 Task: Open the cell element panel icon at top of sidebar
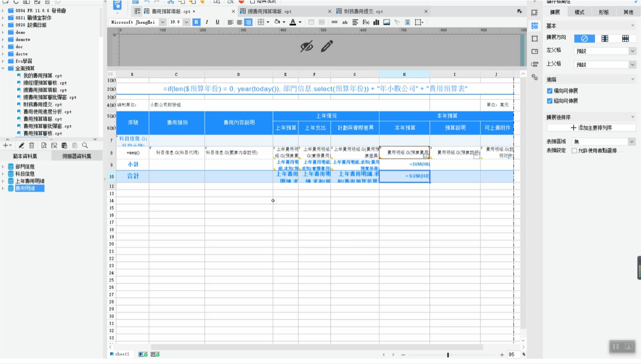[534, 13]
